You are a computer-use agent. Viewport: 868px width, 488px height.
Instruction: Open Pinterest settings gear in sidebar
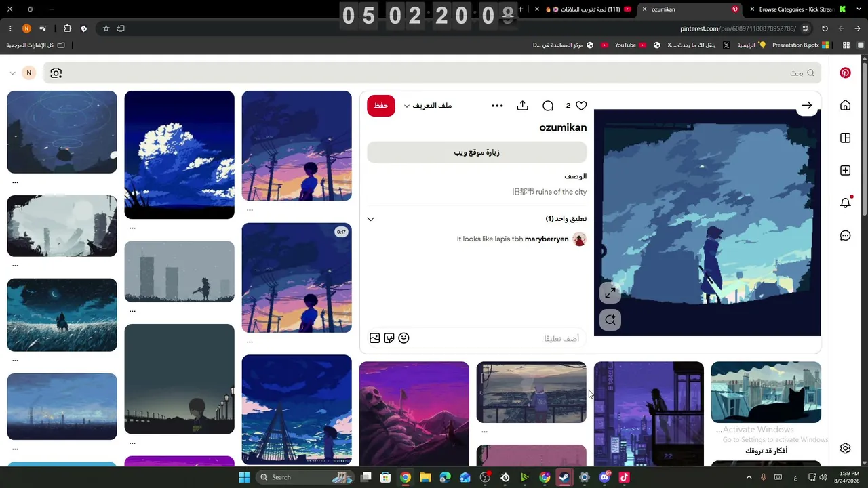pyautogui.click(x=845, y=448)
